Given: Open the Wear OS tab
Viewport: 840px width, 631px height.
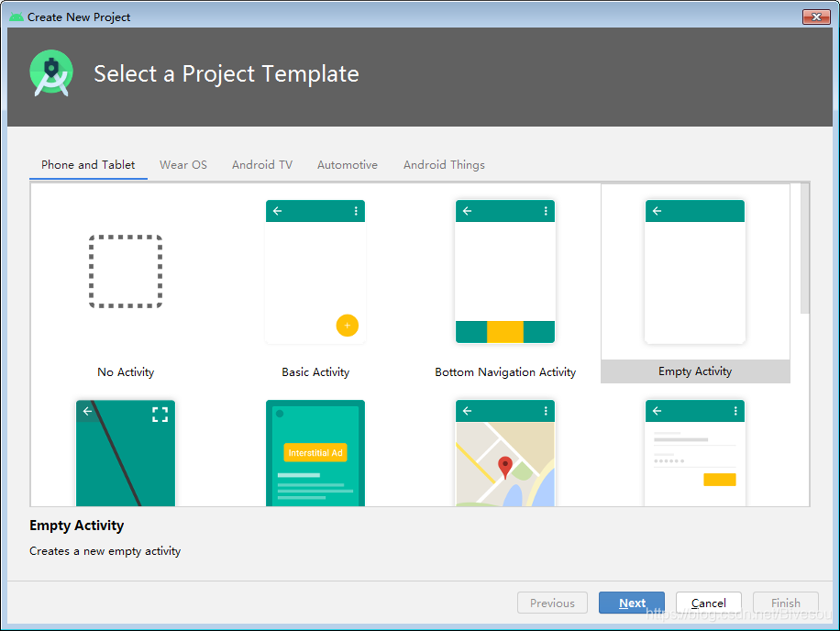Looking at the screenshot, I should pos(183,165).
